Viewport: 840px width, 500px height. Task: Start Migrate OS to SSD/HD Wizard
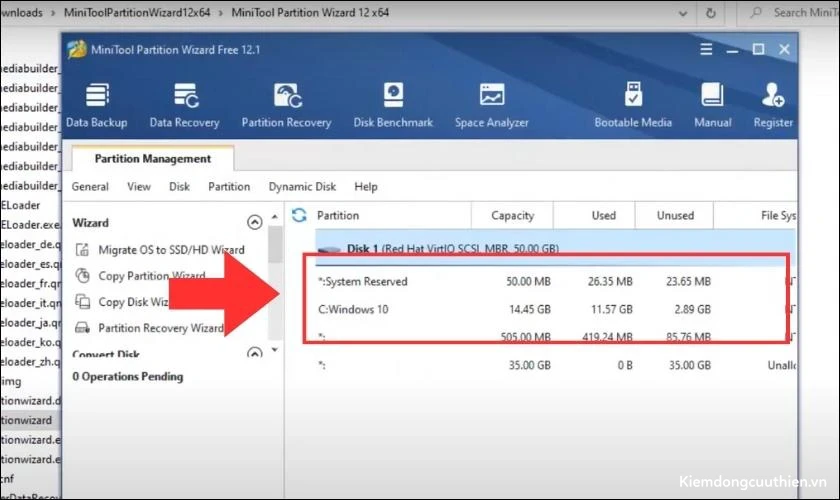point(171,250)
